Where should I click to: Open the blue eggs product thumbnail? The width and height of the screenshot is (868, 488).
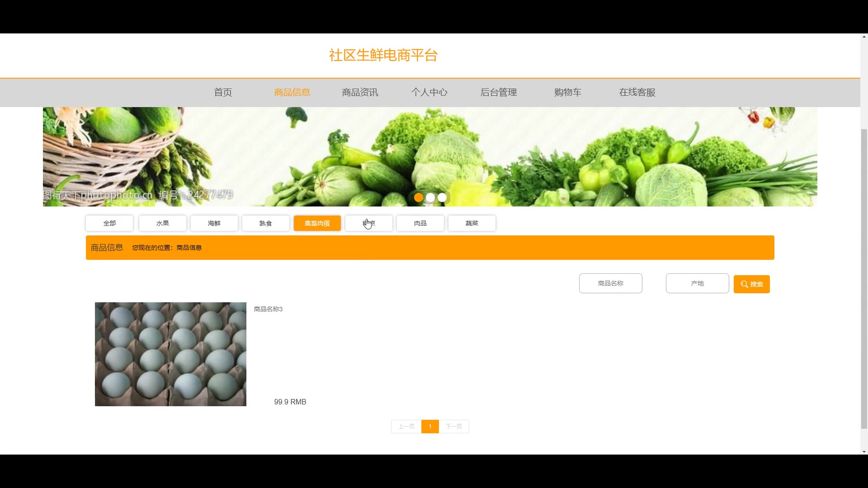[x=170, y=354]
